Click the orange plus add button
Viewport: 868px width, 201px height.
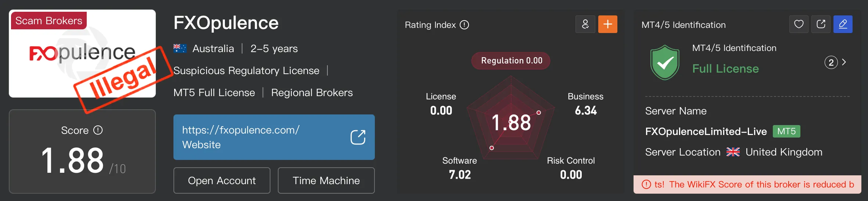click(x=607, y=24)
